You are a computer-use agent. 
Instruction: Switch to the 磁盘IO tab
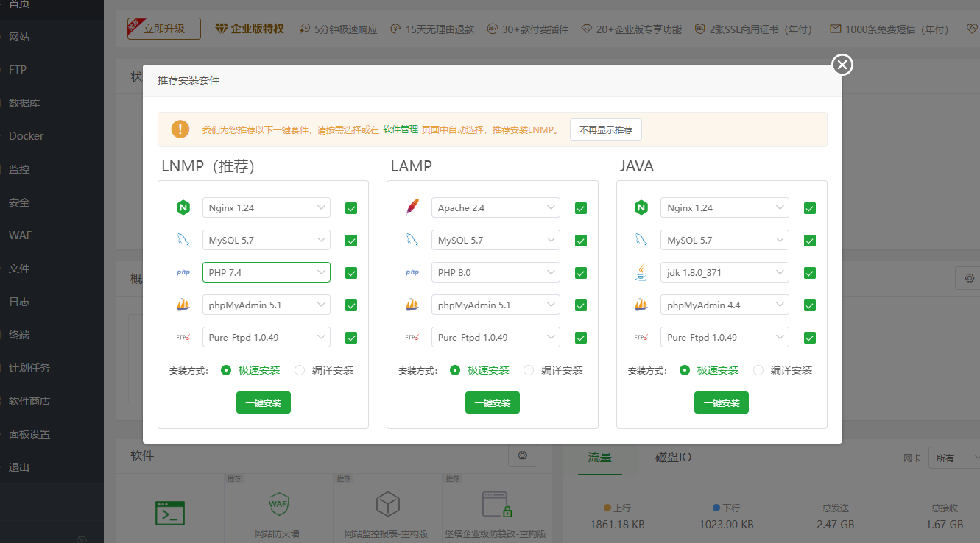(x=673, y=457)
